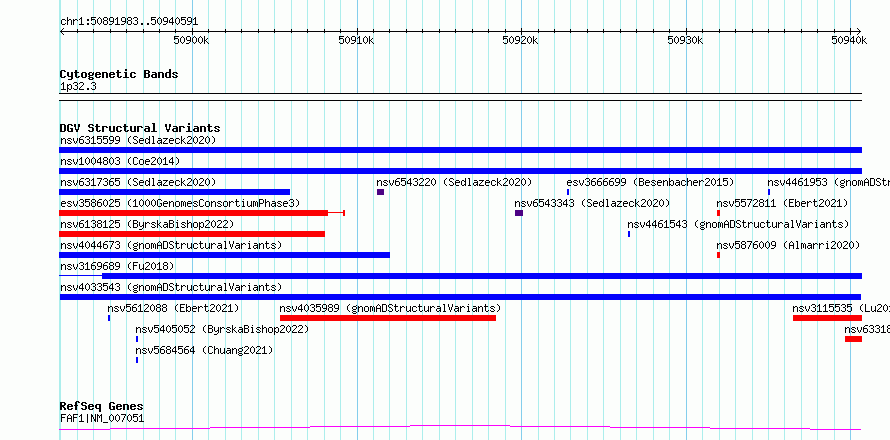Click the red nsv5572811 marker
This screenshot has width=890, height=440.
pyautogui.click(x=718, y=213)
